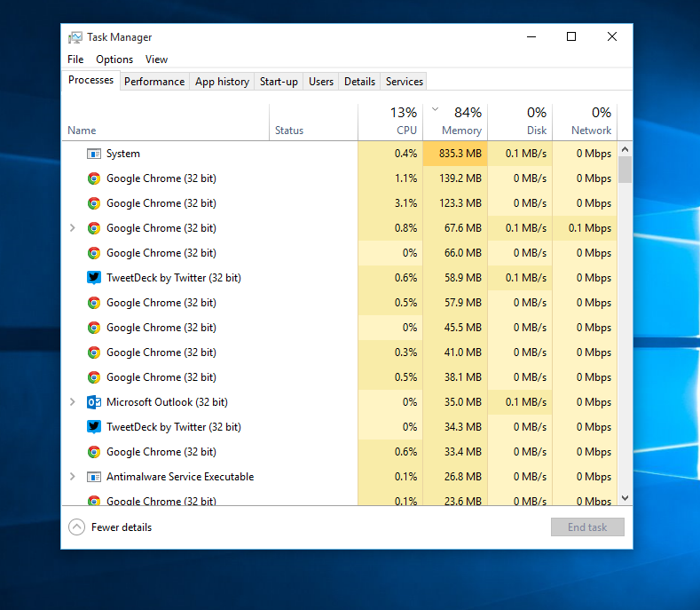Click the Antimalware Service Executable icon
This screenshot has width=700, height=610.
[94, 477]
